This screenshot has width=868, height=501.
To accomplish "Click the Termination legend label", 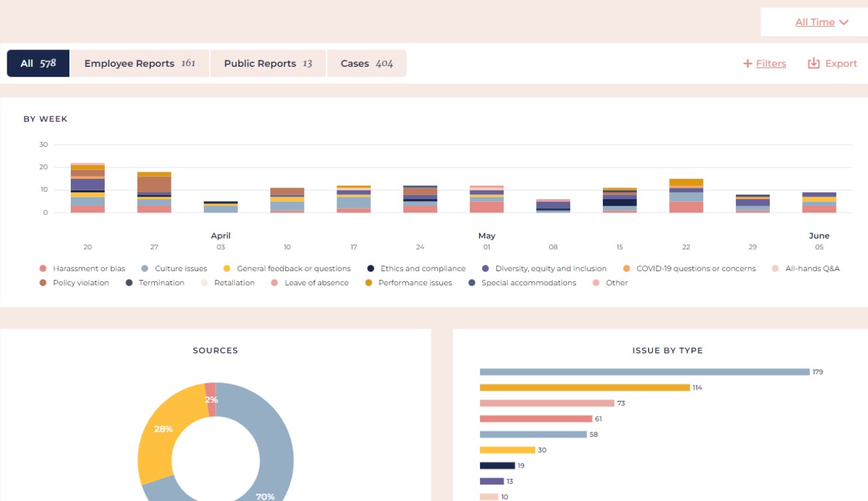I will coord(162,283).
